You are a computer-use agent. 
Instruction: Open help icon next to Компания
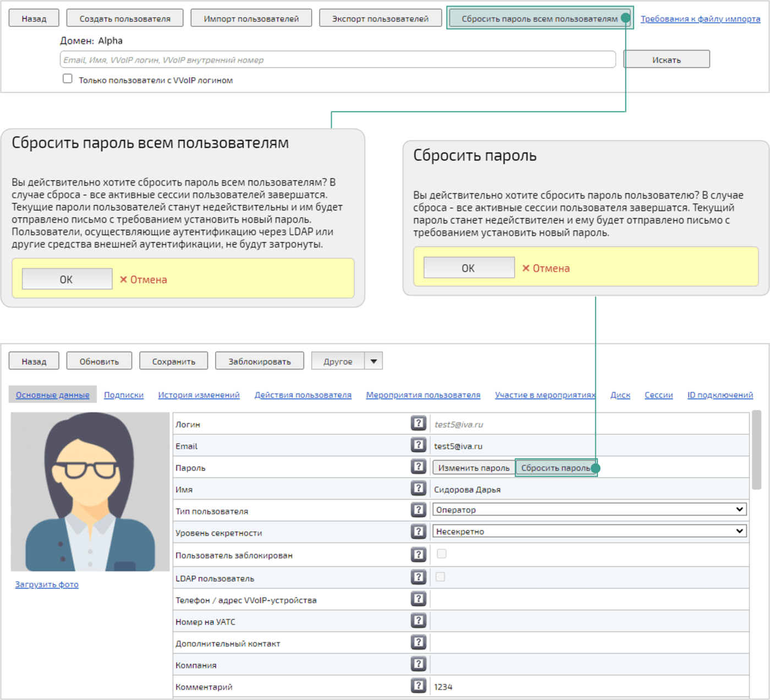click(x=418, y=664)
